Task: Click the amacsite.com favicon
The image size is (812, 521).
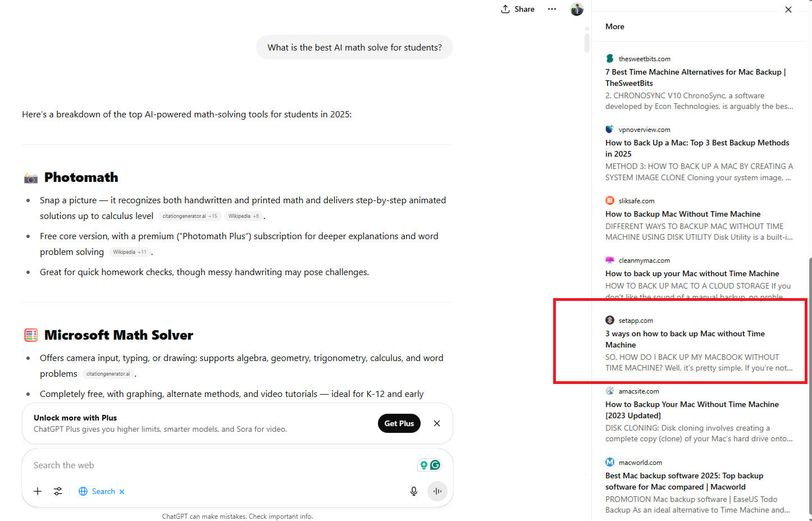Action: 610,391
